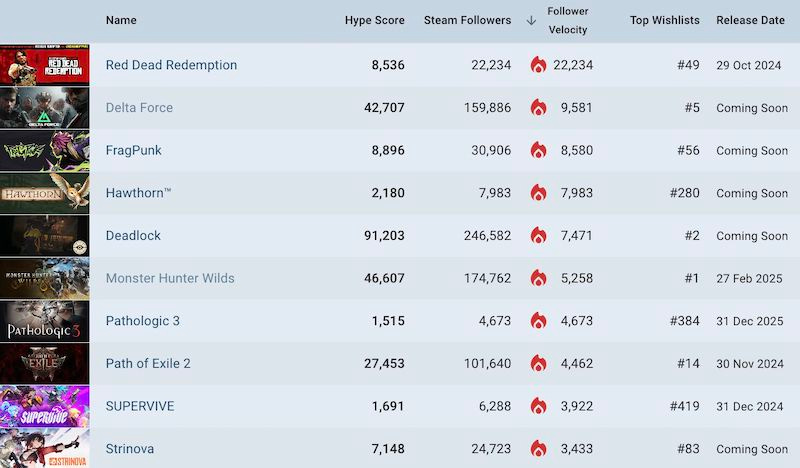Click the flame icon in Pathologic 3 row

click(x=538, y=321)
